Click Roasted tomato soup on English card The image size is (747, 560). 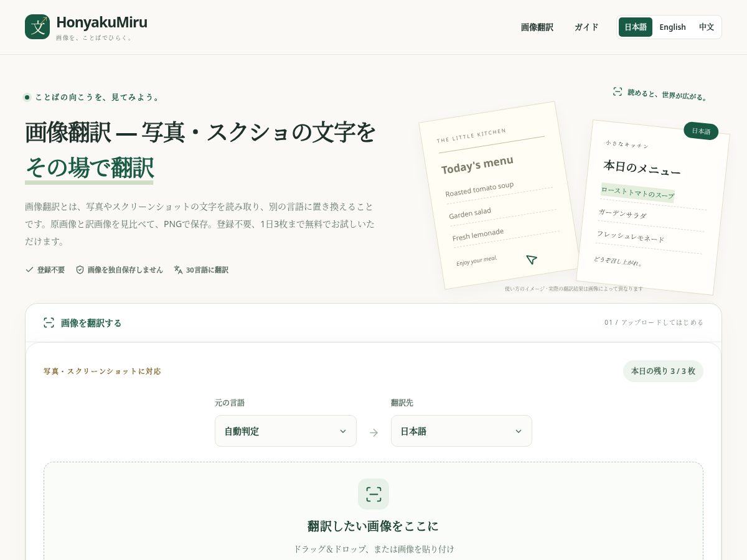pos(479,189)
